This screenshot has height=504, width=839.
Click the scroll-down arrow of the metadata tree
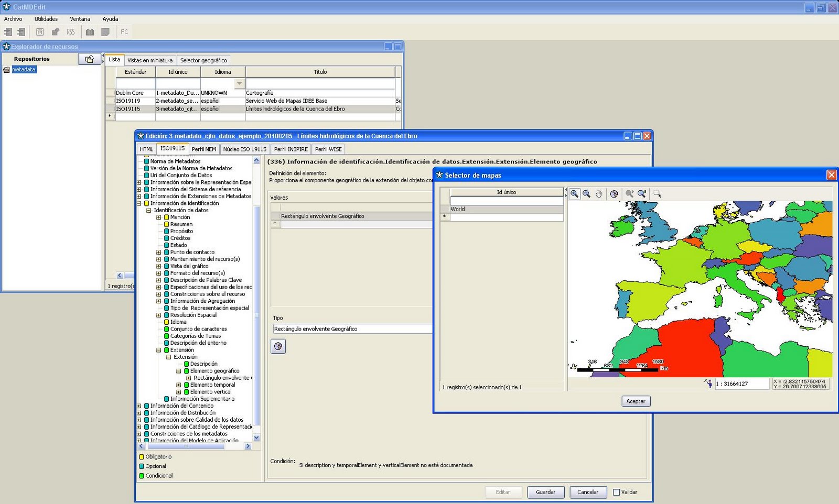256,438
